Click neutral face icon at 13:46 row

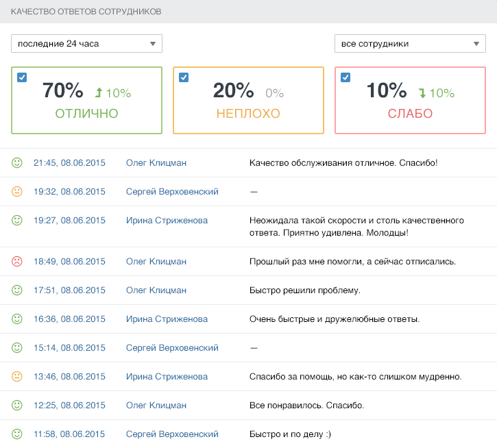coord(17,377)
